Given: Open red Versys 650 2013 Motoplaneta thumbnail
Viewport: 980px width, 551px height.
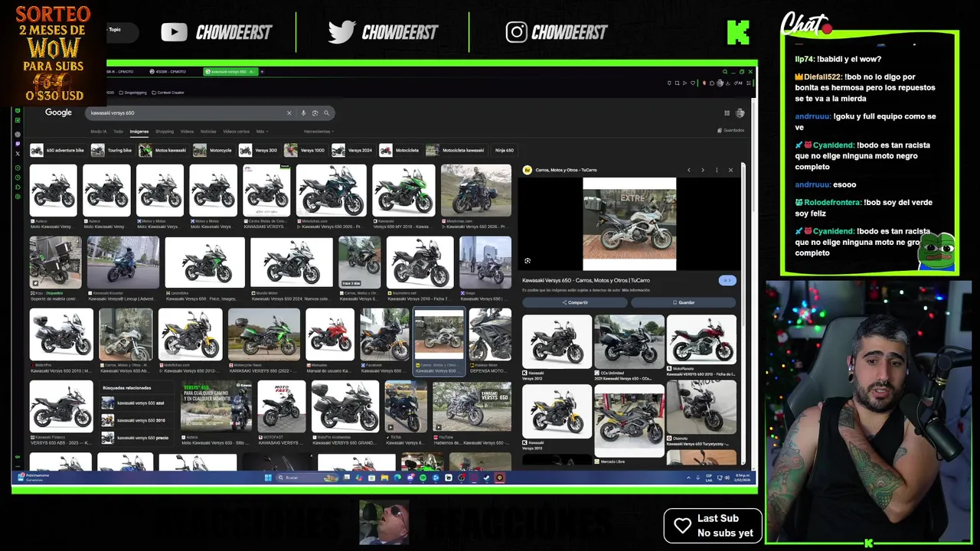Looking at the screenshot, I should point(701,341).
